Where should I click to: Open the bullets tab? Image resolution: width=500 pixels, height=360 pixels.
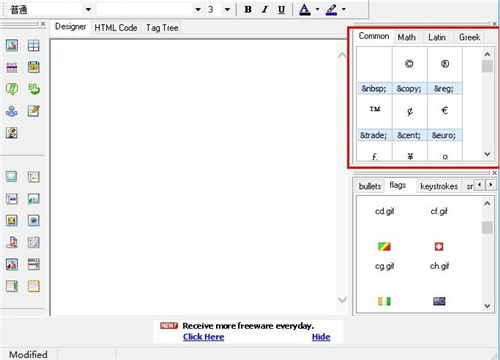pyautogui.click(x=370, y=186)
